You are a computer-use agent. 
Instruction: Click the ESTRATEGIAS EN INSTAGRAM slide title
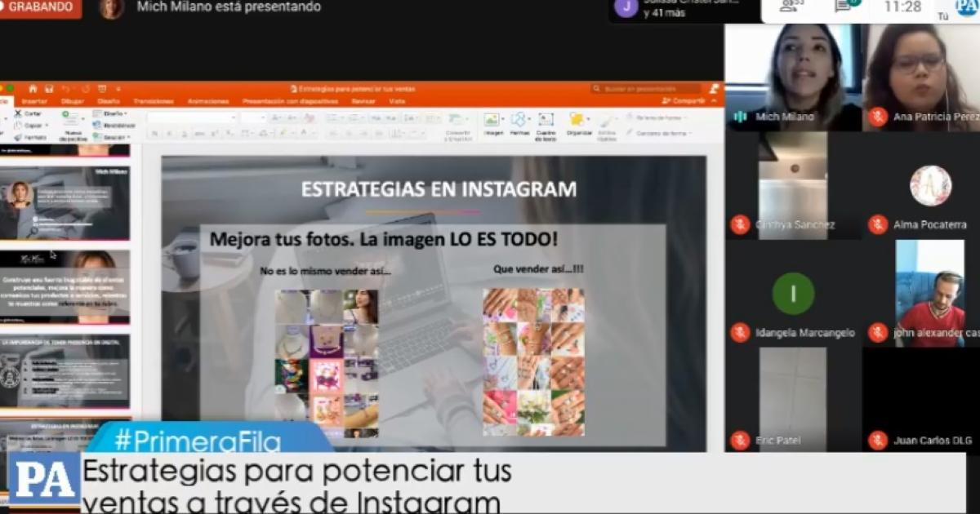[439, 189]
